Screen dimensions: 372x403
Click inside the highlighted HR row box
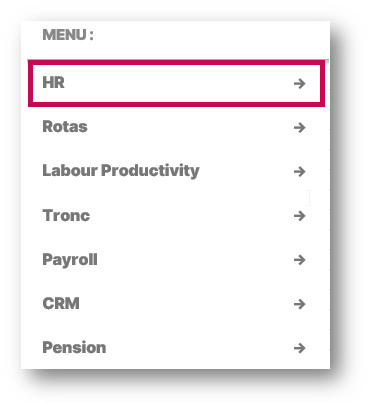(176, 83)
